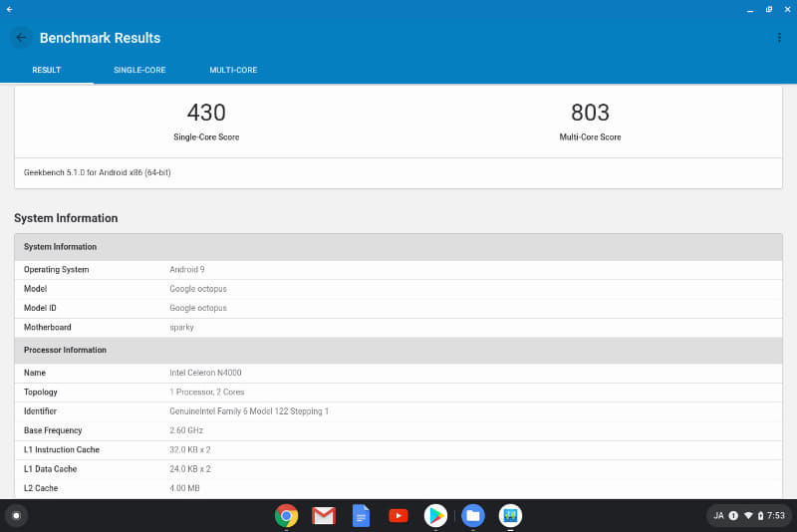
Task: Open the three-dot overflow menu
Action: pyautogui.click(x=779, y=38)
